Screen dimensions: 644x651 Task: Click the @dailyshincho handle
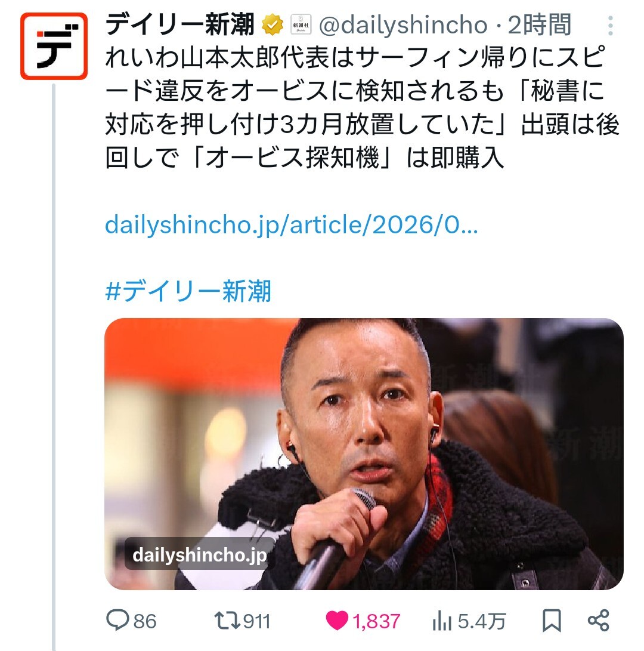[403, 25]
